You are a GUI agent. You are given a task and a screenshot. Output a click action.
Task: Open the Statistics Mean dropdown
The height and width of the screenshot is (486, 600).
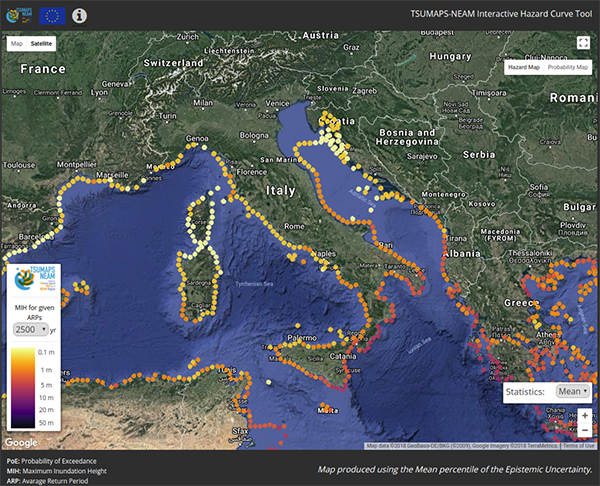572,391
